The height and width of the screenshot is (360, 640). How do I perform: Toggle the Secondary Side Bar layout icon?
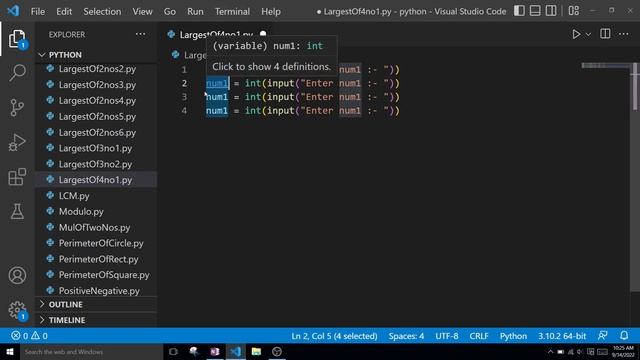551,11
